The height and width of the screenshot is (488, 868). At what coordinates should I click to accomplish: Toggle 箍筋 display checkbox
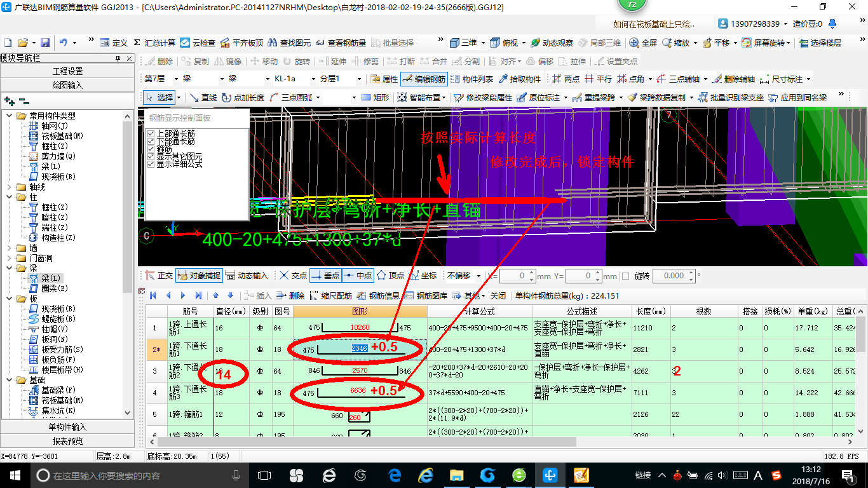coord(151,149)
